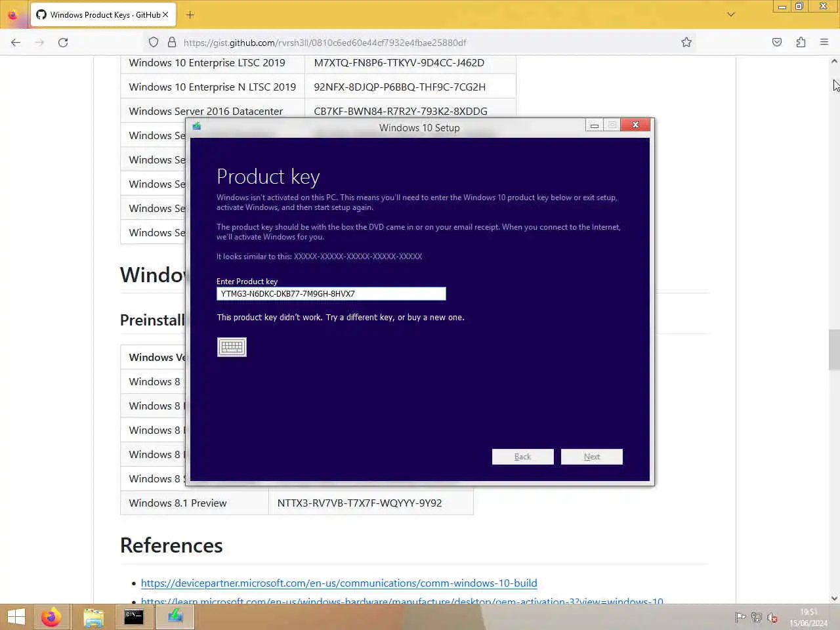The image size is (840, 630).
Task: Bookmark this page with the star icon
Action: click(686, 43)
